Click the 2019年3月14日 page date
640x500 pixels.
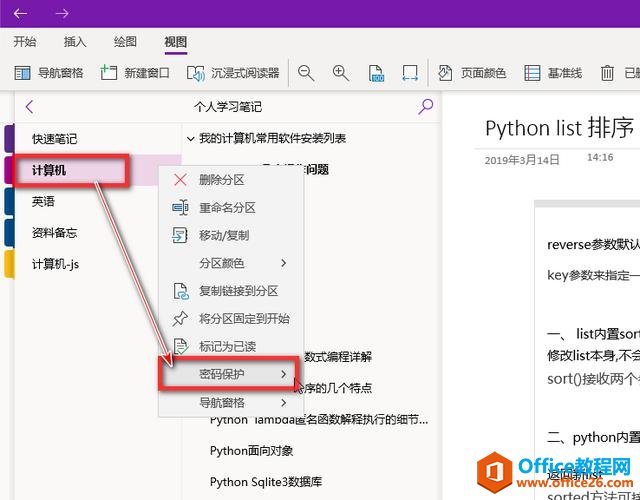[522, 160]
